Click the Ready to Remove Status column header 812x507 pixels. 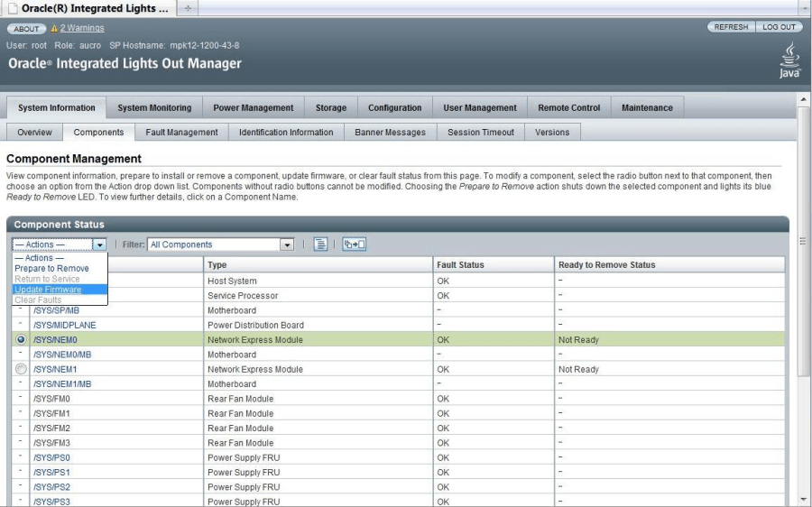tap(669, 264)
